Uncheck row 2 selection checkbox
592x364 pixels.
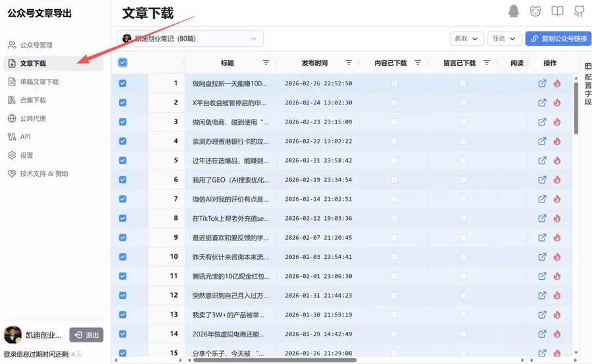click(123, 102)
